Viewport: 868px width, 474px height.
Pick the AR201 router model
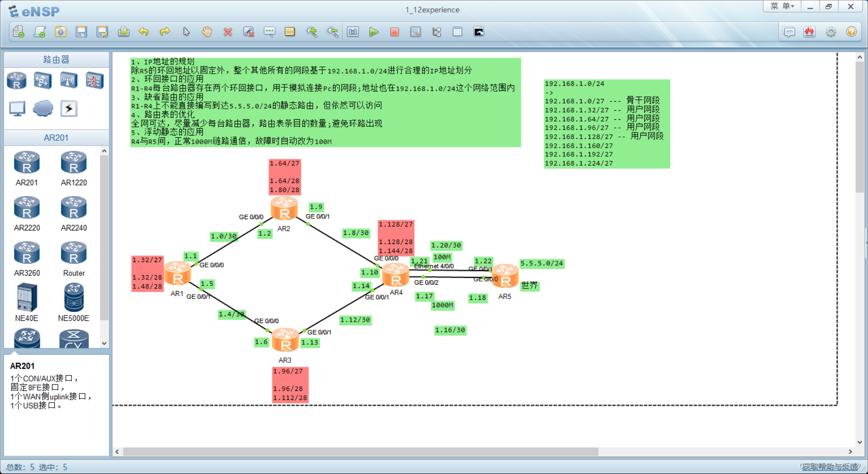click(x=27, y=169)
